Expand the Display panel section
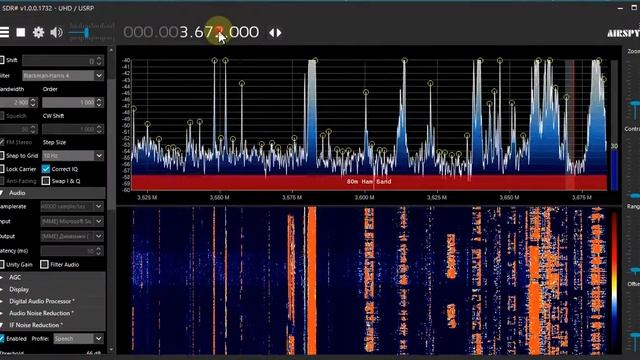Image resolution: width=640 pixels, height=360 pixels. 53,289
